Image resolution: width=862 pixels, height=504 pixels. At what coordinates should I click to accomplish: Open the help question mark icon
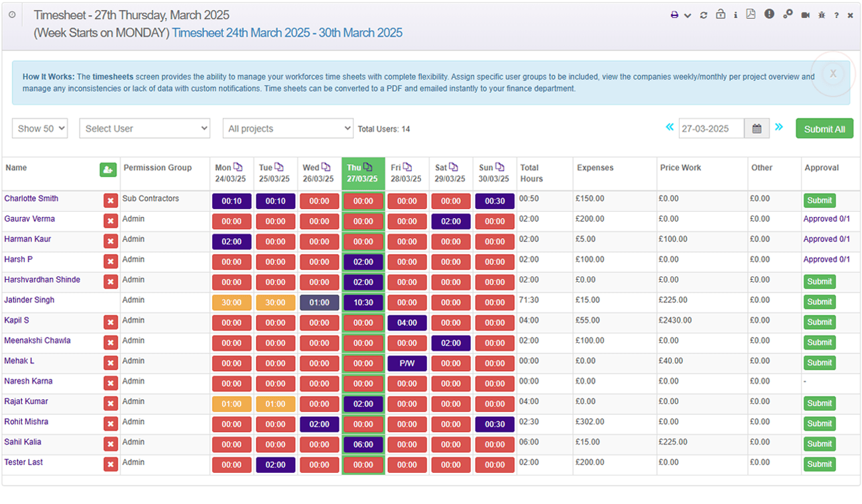836,15
